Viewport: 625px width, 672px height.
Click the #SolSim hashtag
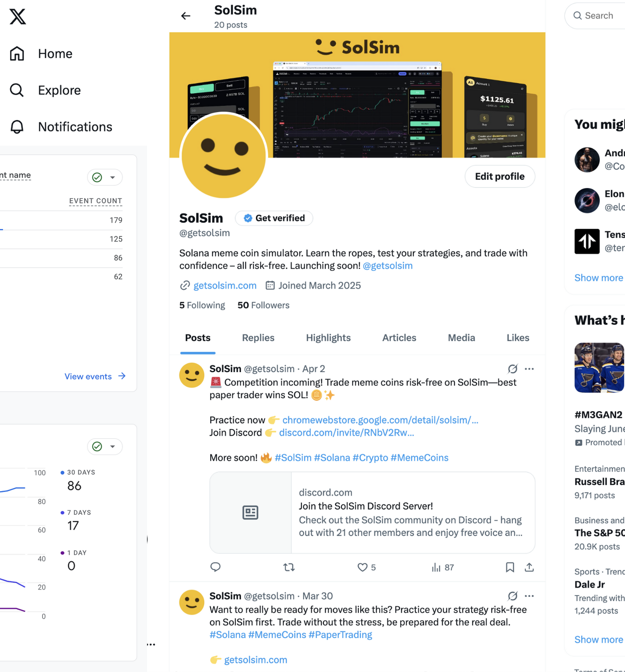(293, 458)
